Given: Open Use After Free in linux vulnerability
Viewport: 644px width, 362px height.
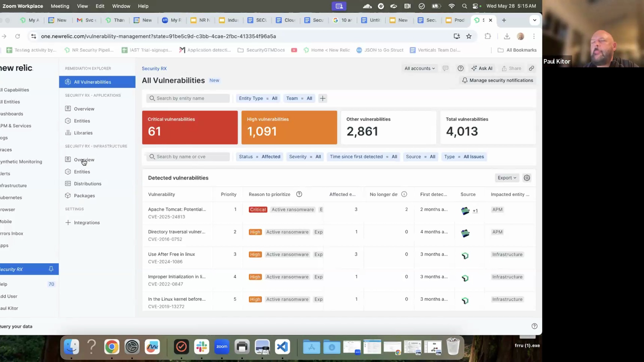Looking at the screenshot, I should [171, 254].
